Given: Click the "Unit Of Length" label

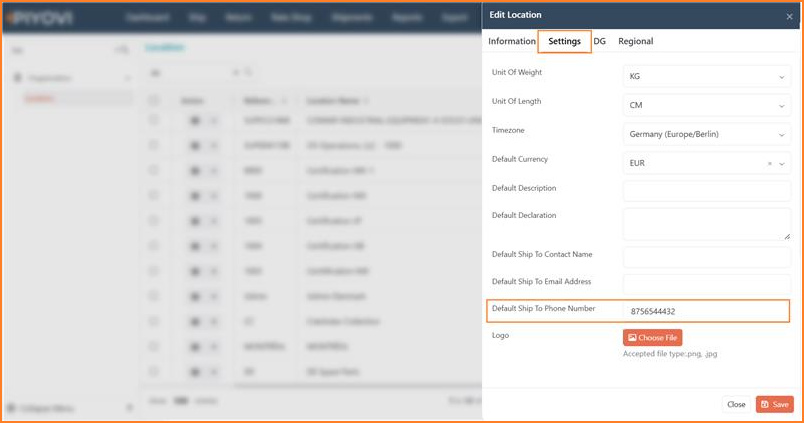Looking at the screenshot, I should [x=516, y=102].
